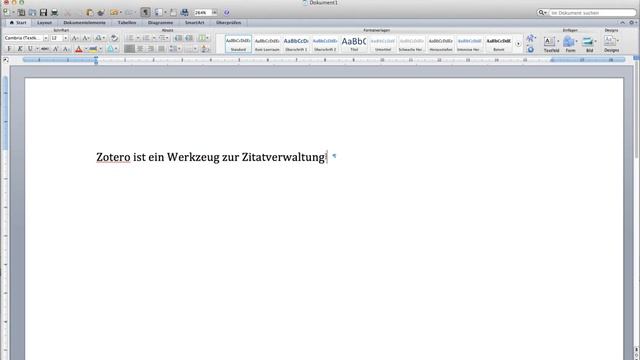Open the Media Browser icon
The image size is (640, 360).
point(184,13)
